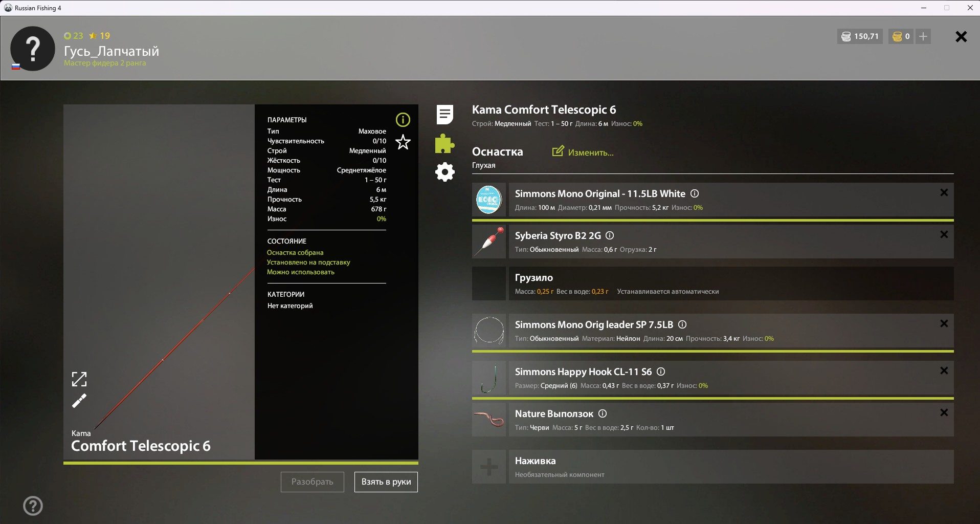
Task: Expand the rod preview to fullscreen
Action: pyautogui.click(x=79, y=379)
